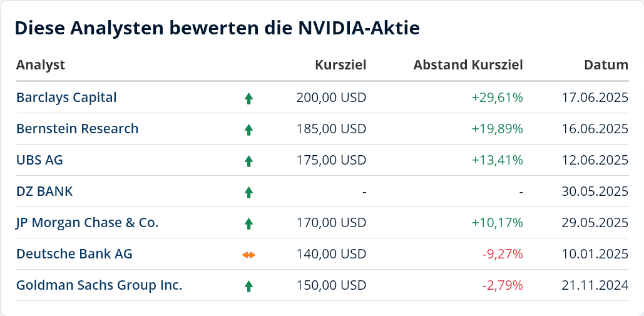Open the Barclays Capital analyst link
This screenshot has height=316, width=644.
tap(66, 98)
